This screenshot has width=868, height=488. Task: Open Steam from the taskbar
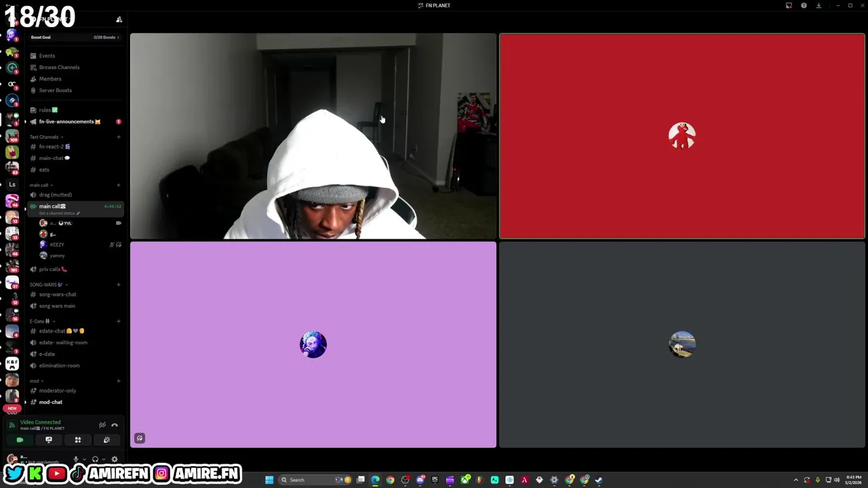point(599,480)
